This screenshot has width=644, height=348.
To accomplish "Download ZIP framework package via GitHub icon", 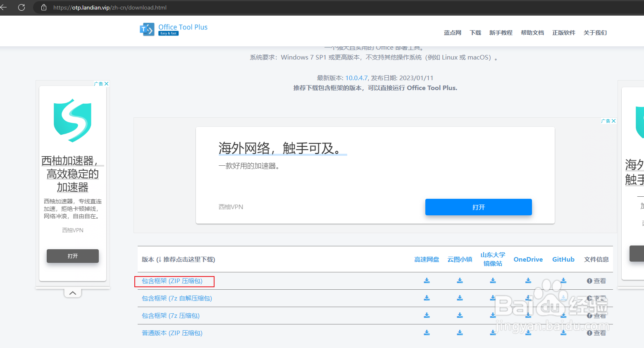I will tap(563, 281).
